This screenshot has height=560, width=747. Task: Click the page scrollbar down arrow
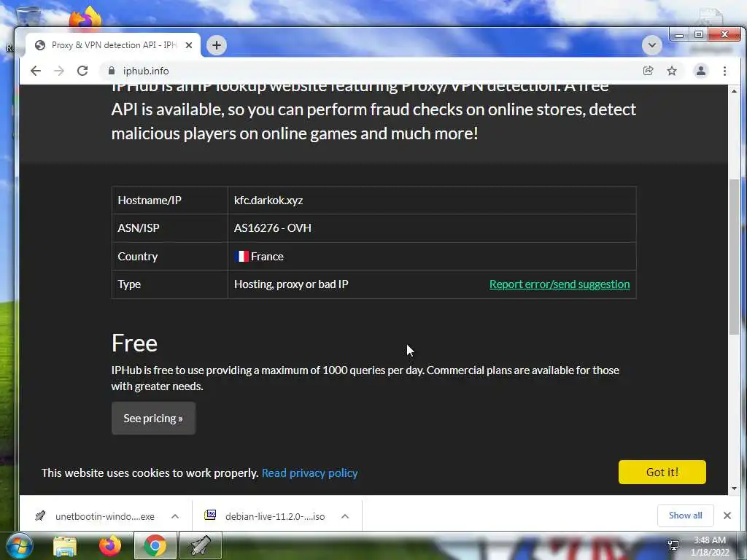pos(734,489)
